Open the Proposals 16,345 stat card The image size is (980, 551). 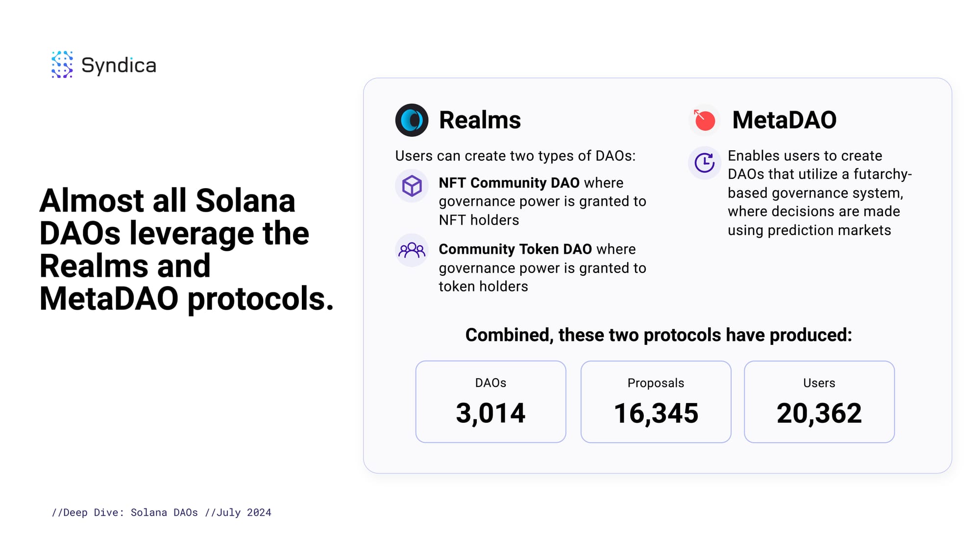656,402
